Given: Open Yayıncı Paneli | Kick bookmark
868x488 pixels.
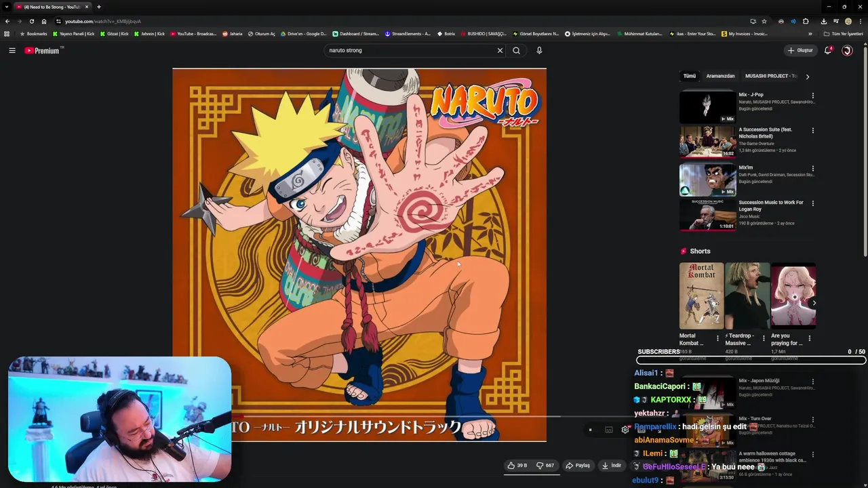Looking at the screenshot, I should (74, 33).
